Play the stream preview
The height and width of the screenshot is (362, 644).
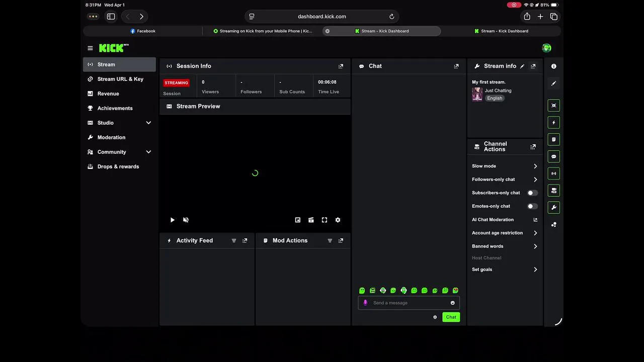tap(173, 220)
